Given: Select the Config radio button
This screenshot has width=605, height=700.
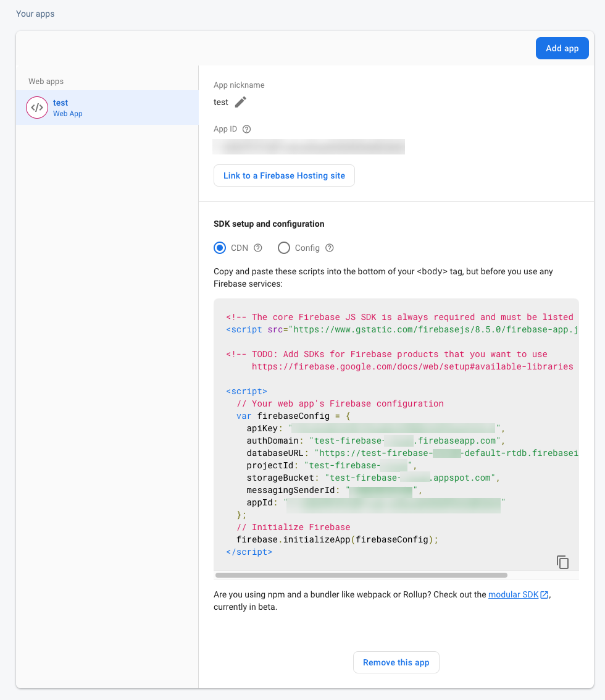Looking at the screenshot, I should (x=284, y=248).
